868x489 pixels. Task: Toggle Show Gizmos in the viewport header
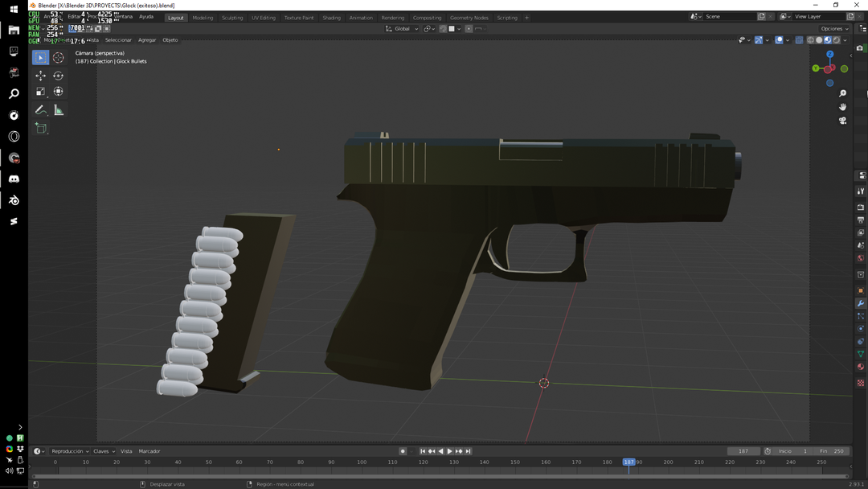coord(759,39)
